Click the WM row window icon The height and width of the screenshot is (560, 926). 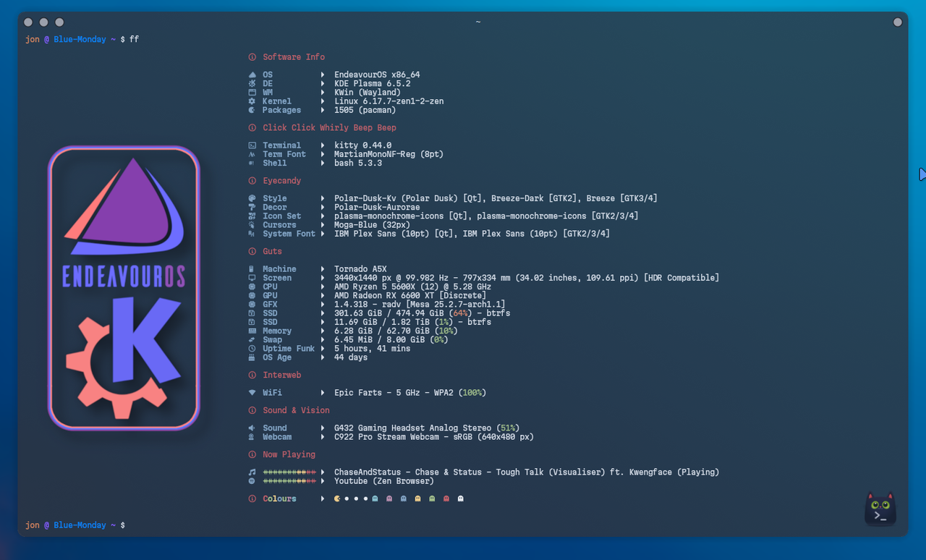pos(252,93)
